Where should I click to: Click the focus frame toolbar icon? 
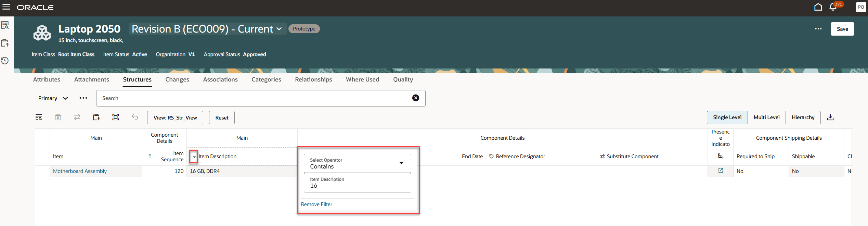click(x=116, y=117)
